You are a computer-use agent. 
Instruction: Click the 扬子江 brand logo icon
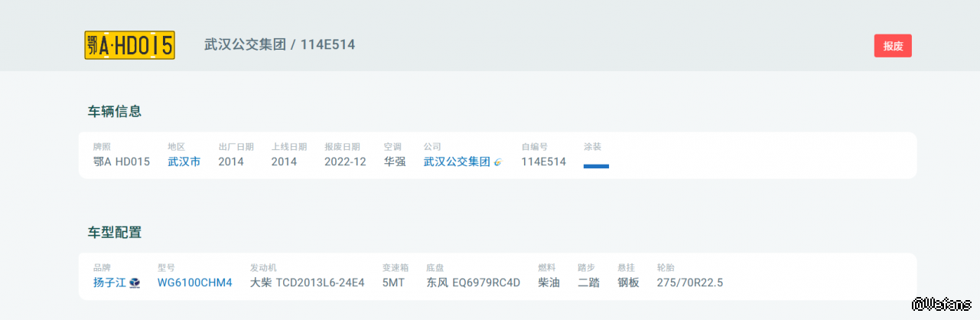[135, 283]
